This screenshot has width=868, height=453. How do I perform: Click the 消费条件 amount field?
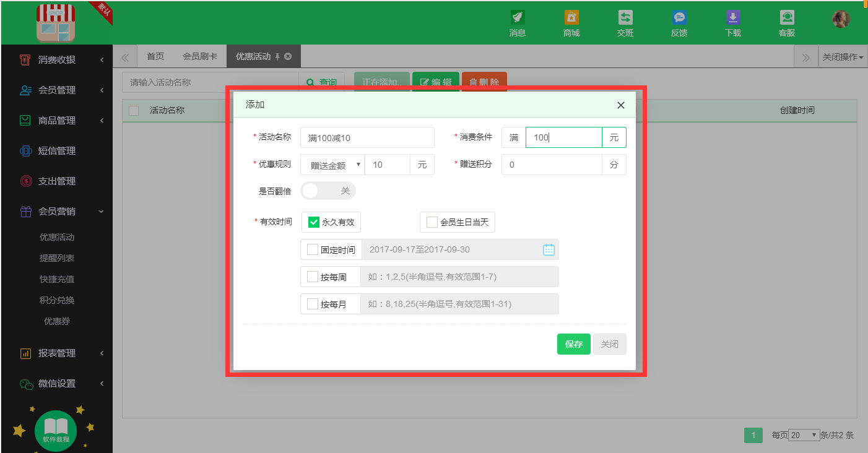[564, 137]
